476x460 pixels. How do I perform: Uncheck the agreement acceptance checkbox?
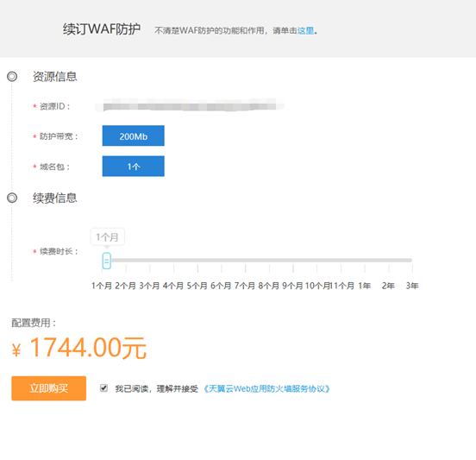coord(103,388)
